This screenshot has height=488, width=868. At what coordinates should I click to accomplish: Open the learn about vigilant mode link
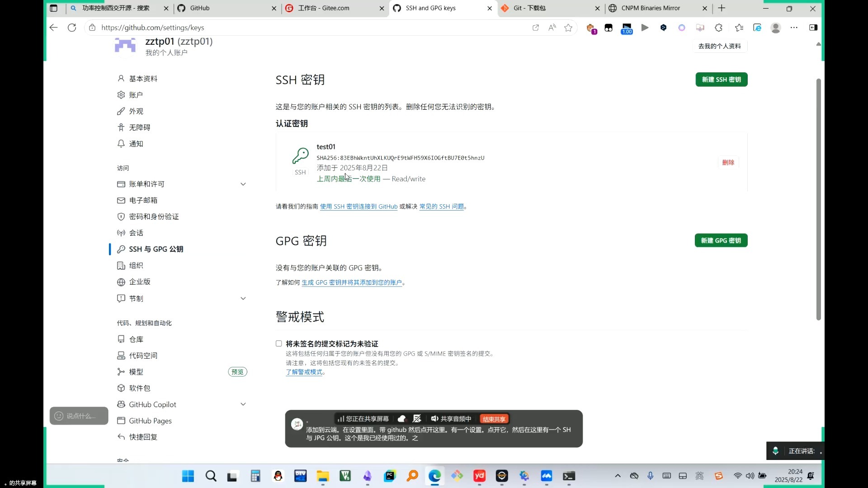[x=304, y=372]
